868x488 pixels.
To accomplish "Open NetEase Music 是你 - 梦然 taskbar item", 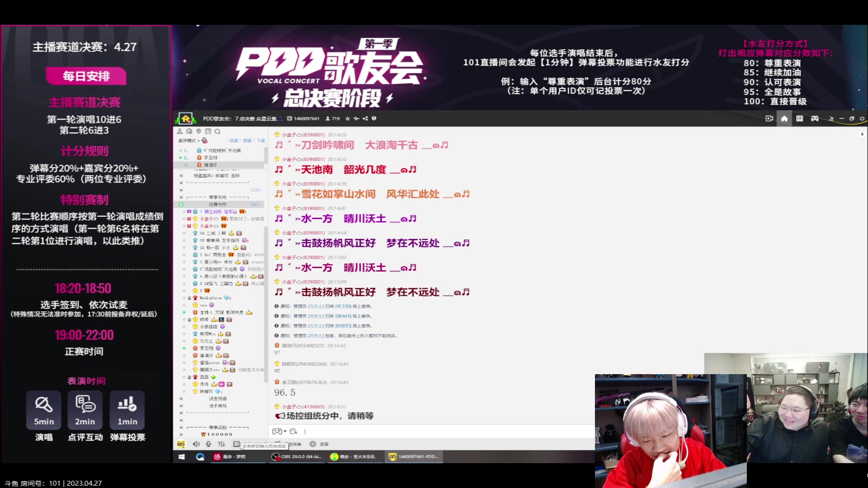I will click(x=239, y=456).
